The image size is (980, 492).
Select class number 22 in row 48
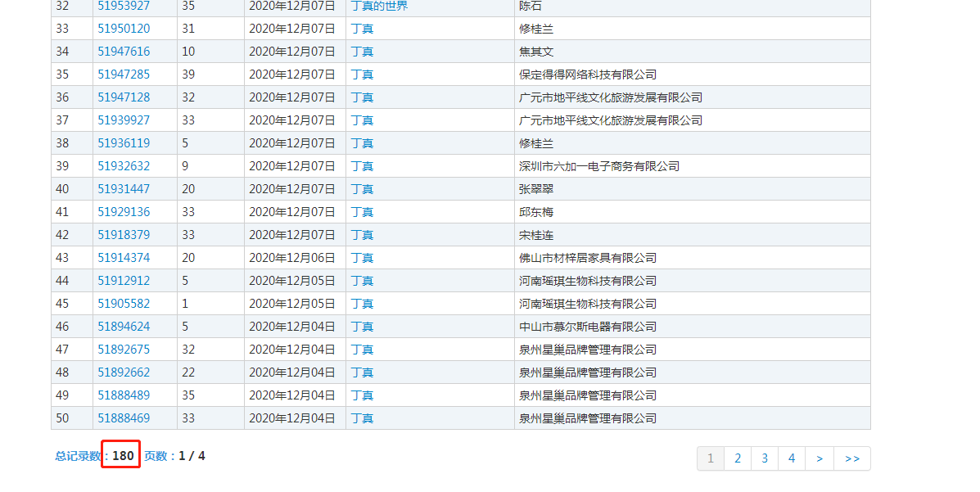pyautogui.click(x=188, y=372)
